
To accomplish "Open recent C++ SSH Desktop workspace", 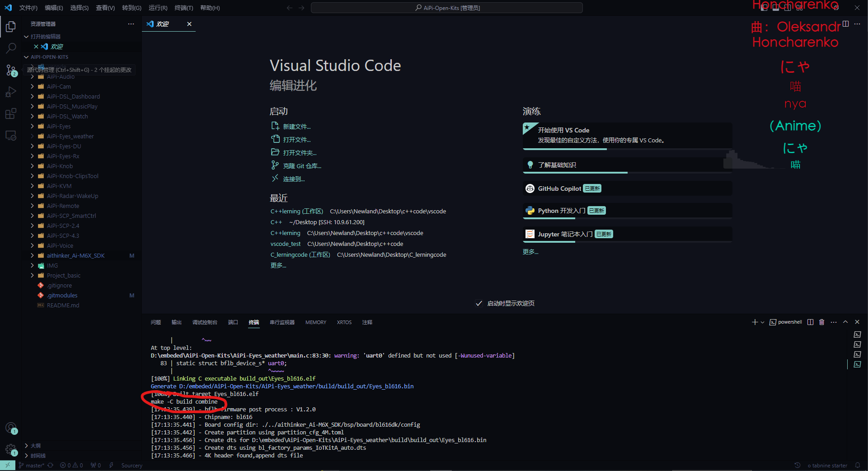I will point(276,222).
